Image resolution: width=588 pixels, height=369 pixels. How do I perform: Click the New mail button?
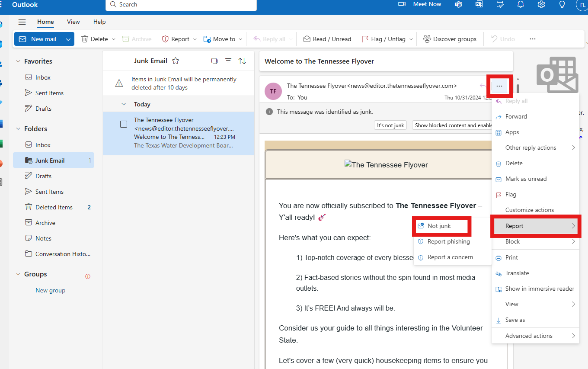38,39
